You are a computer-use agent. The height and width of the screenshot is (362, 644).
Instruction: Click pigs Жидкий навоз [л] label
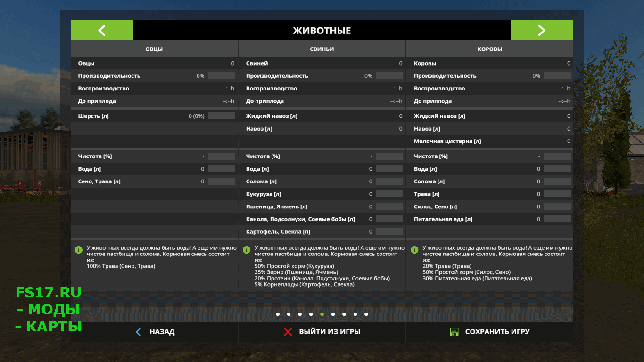272,116
